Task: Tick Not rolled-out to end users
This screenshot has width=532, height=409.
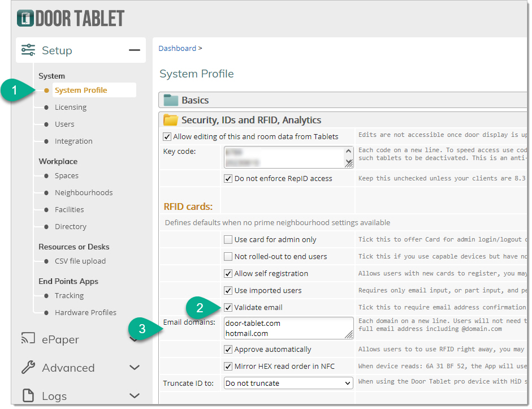Action: (x=228, y=257)
